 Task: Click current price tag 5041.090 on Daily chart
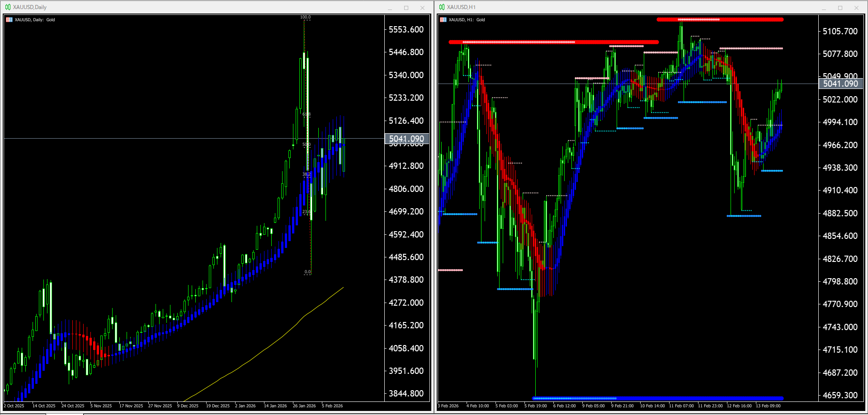coord(406,139)
